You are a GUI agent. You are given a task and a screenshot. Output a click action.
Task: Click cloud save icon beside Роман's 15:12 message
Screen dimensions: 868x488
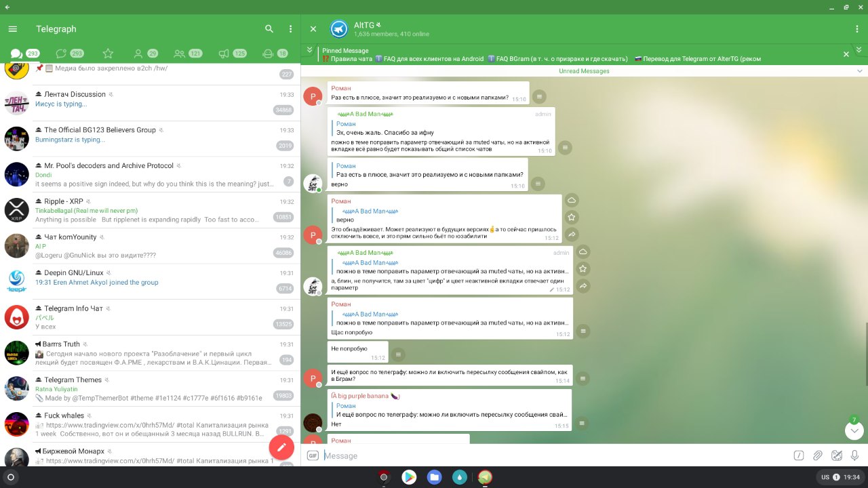pos(572,201)
